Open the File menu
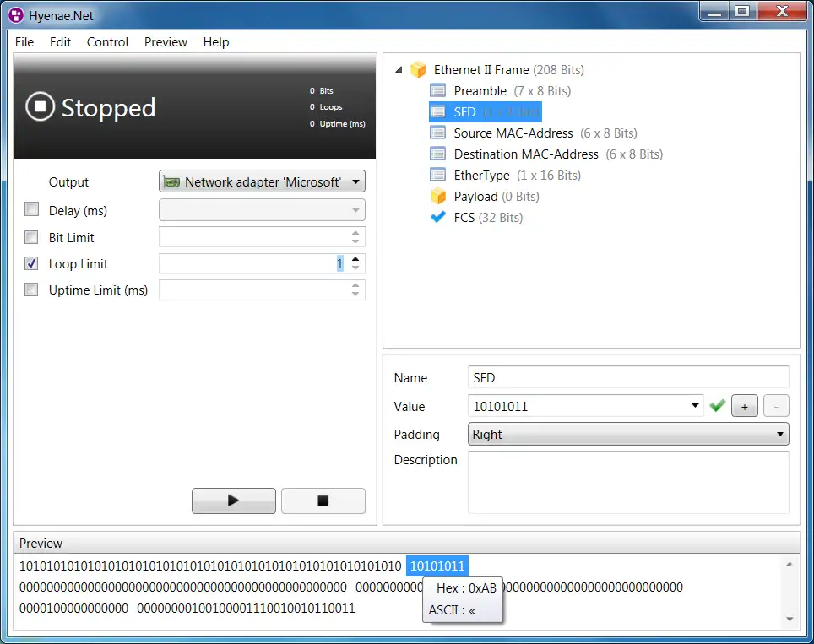 coord(24,42)
